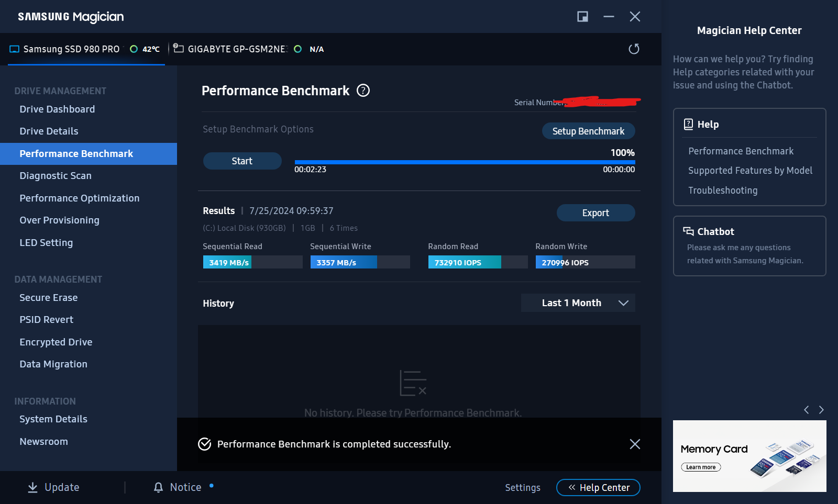Click the "6 Times" test count text
This screenshot has height=504, width=838.
click(344, 228)
